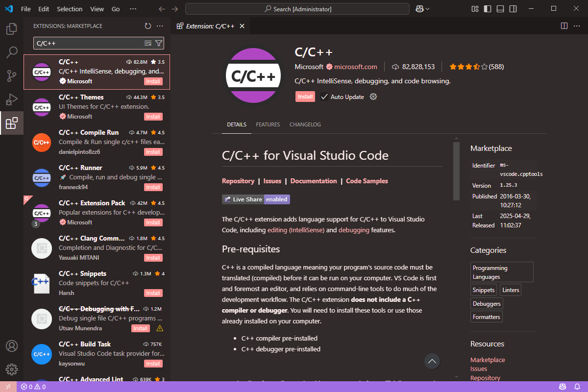Select the Programming Languages category
The width and height of the screenshot is (588, 392).
(x=502, y=272)
